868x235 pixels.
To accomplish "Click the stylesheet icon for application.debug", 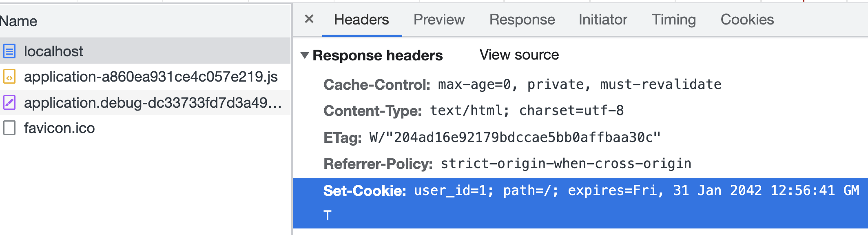I will pyautogui.click(x=9, y=102).
